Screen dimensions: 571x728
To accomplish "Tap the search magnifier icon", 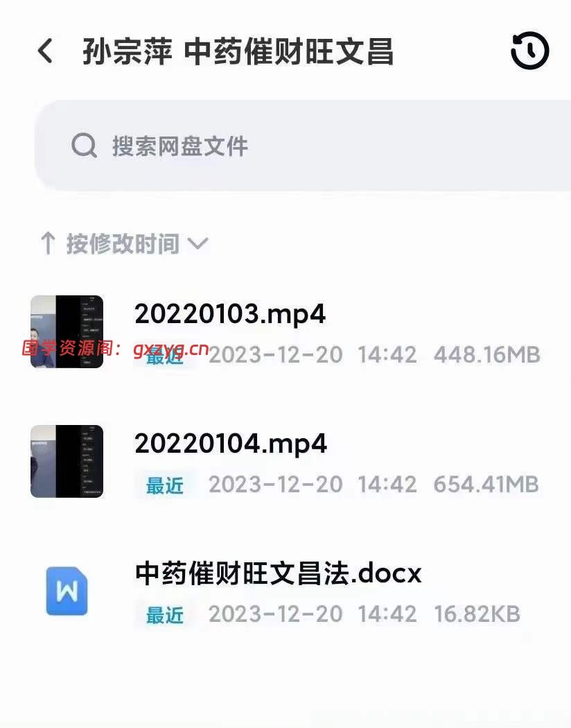I will 85,146.
